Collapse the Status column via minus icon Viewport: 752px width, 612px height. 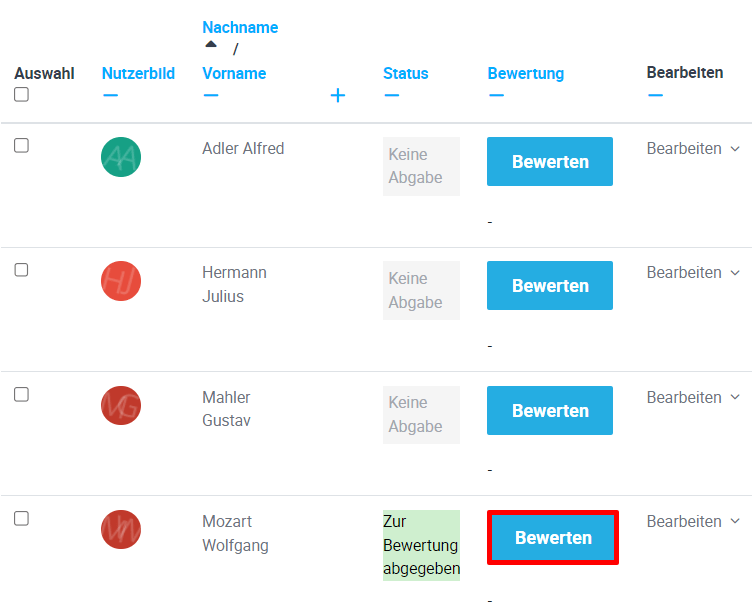click(391, 95)
